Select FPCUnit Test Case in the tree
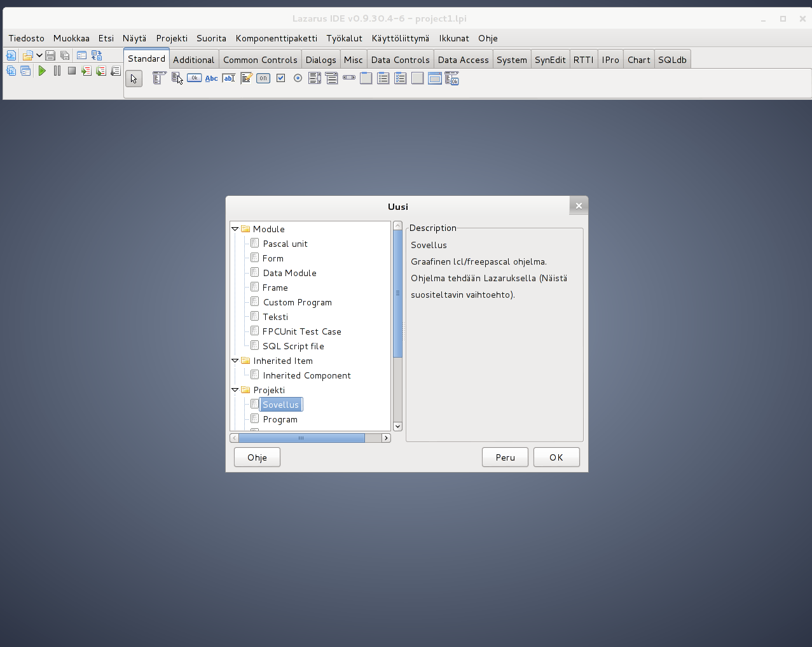This screenshot has height=647, width=812. tap(302, 331)
